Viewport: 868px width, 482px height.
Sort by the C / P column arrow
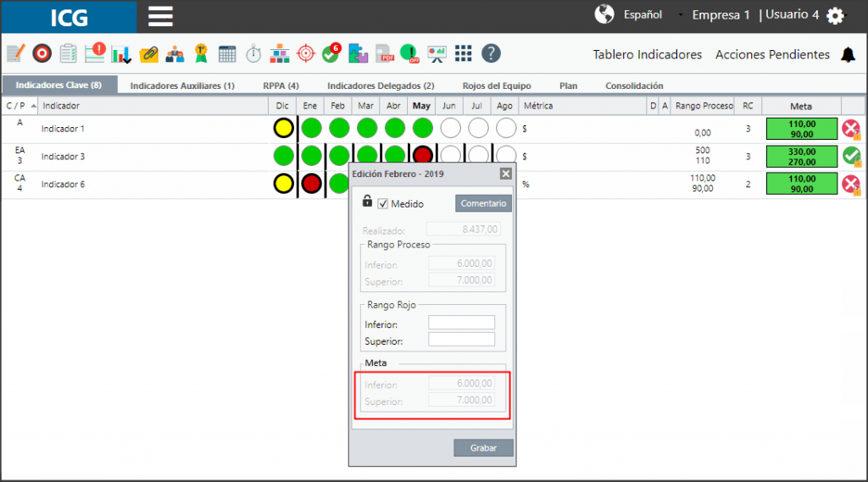pyautogui.click(x=34, y=106)
